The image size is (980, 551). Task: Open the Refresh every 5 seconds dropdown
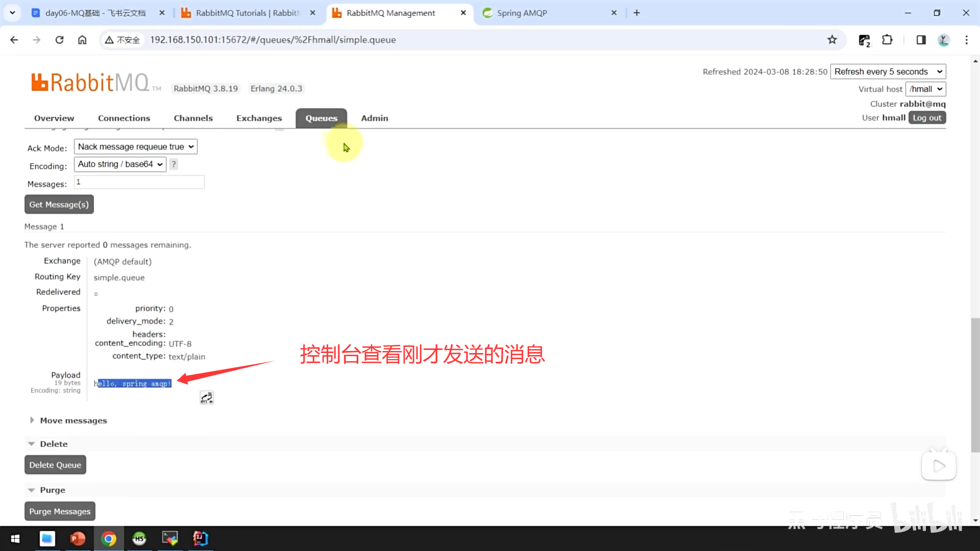(888, 71)
